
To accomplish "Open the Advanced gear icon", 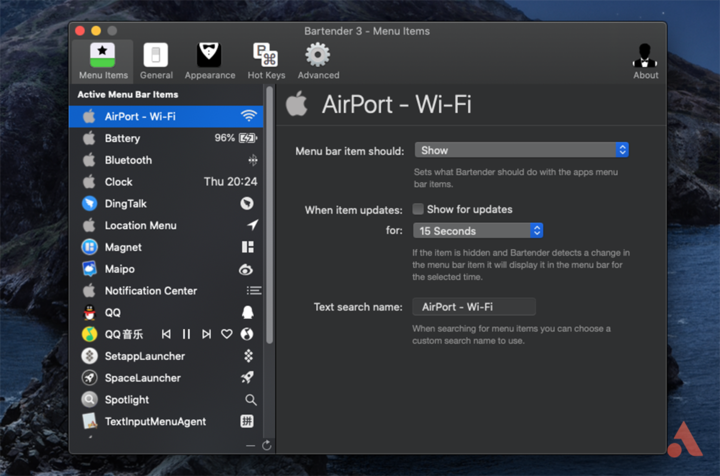I will click(318, 61).
